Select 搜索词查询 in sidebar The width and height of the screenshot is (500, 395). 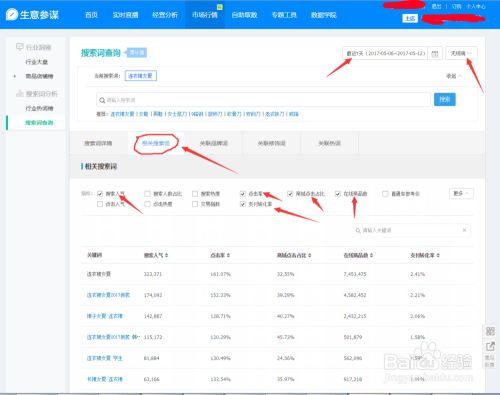(x=39, y=123)
